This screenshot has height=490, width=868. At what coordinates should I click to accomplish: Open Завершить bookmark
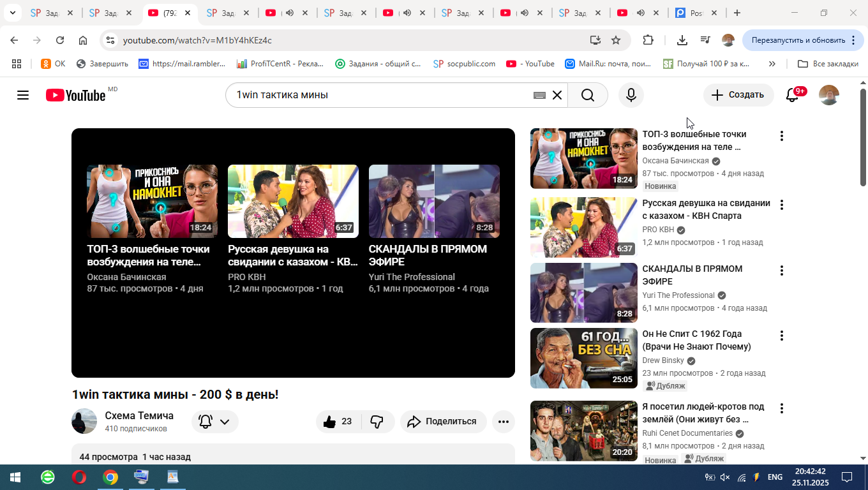pyautogui.click(x=102, y=64)
